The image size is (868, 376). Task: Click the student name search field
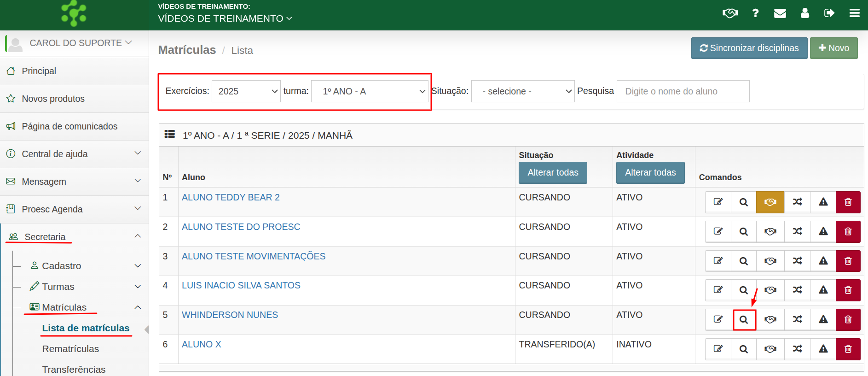[683, 91]
